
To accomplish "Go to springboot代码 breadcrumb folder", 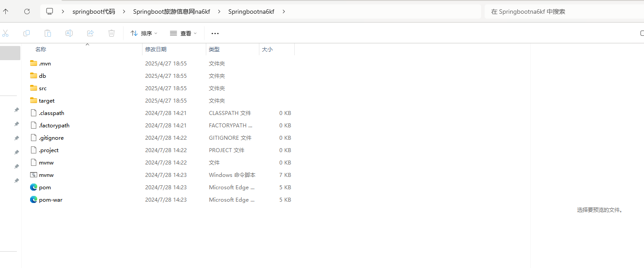I will (93, 11).
